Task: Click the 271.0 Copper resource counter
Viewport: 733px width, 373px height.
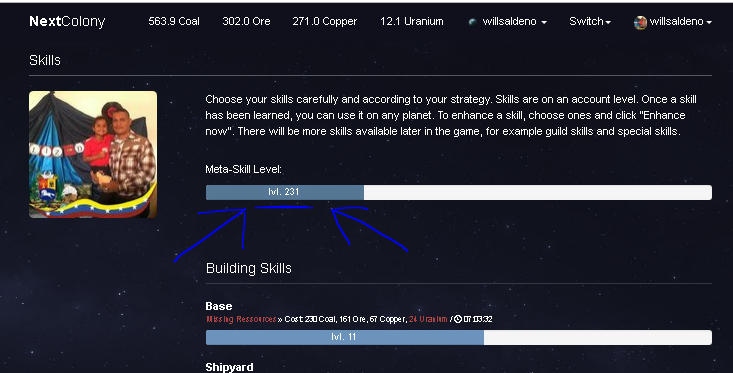Action: 324,22
